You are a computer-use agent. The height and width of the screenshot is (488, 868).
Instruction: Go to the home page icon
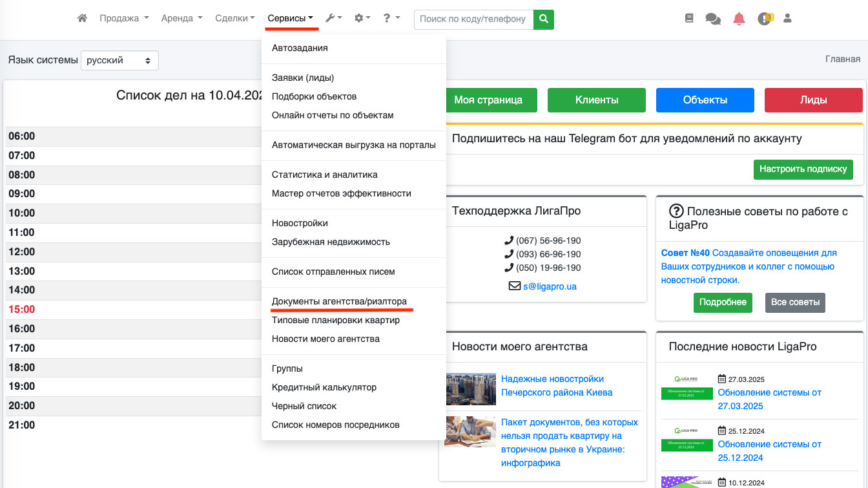(82, 19)
